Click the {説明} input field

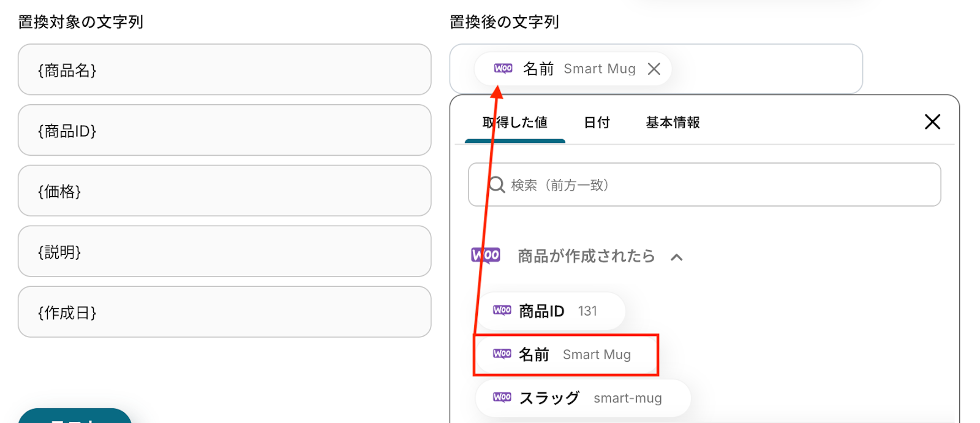pos(225,251)
